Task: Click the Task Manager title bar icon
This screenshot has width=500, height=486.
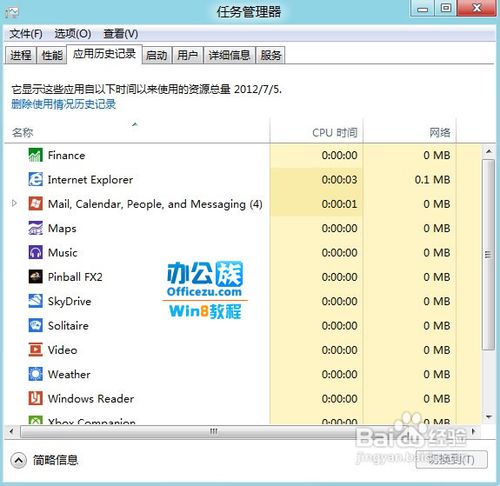Action: pyautogui.click(x=12, y=12)
